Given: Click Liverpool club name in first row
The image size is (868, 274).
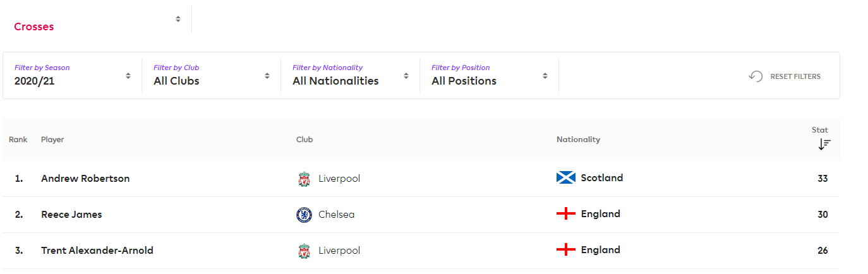Looking at the screenshot, I should (339, 179).
